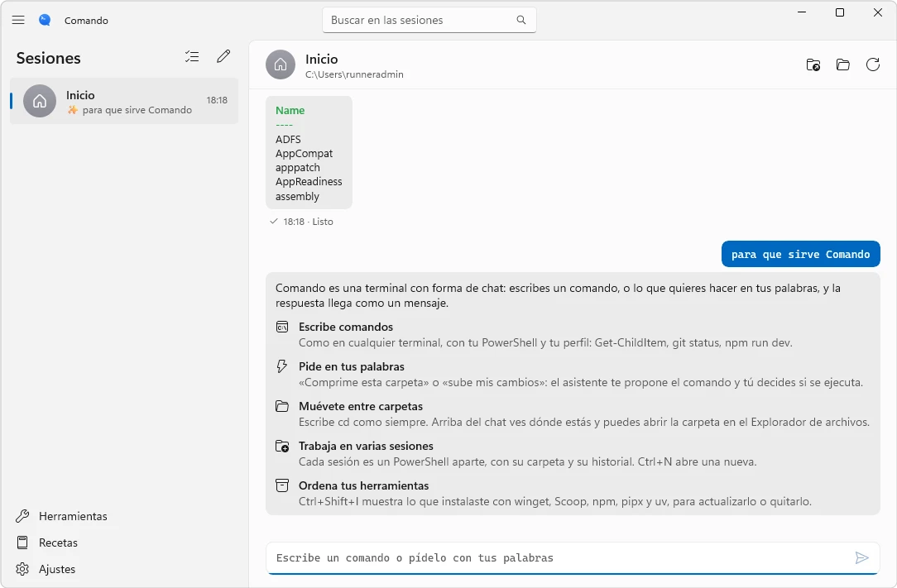Click the folder icon by Muévete entre carpetas
The width and height of the screenshot is (897, 588).
282,406
